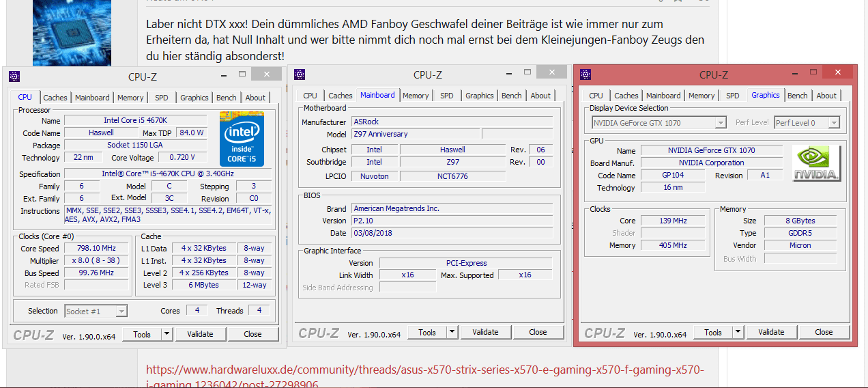The image size is (868, 388).
Task: Click the CPU-Z app icon in the CPU window title bar
Action: pos(14,77)
